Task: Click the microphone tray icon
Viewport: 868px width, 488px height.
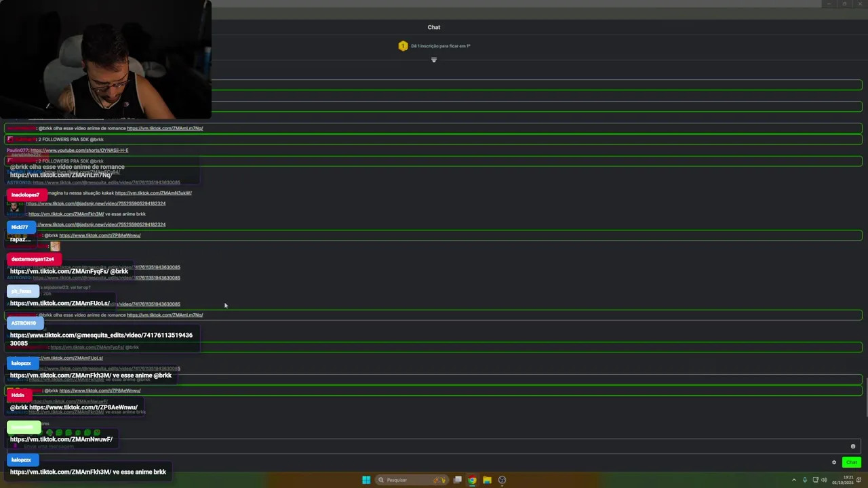Action: point(805,480)
